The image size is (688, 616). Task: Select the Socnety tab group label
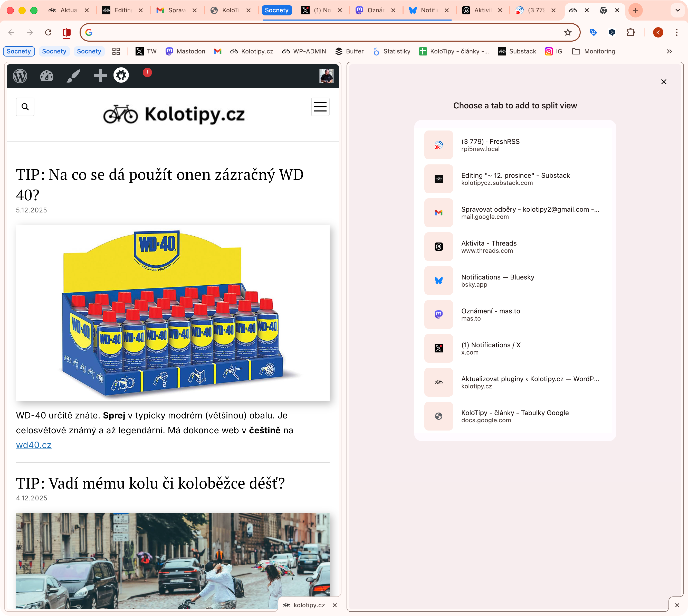276,10
